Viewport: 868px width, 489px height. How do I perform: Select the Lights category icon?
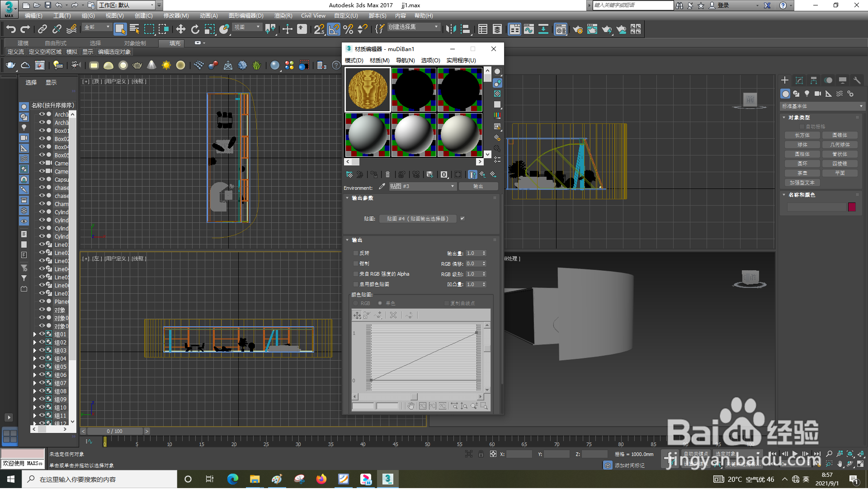click(807, 94)
